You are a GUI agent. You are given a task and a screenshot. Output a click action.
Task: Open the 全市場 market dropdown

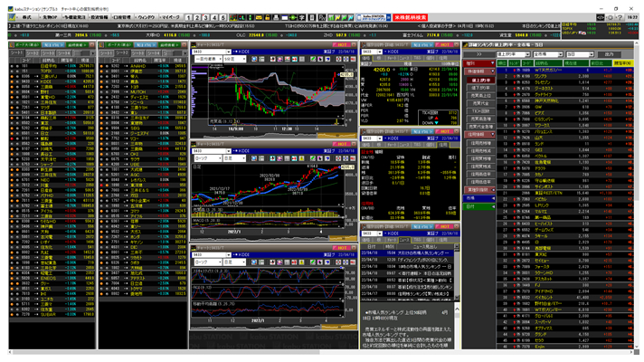[548, 54]
